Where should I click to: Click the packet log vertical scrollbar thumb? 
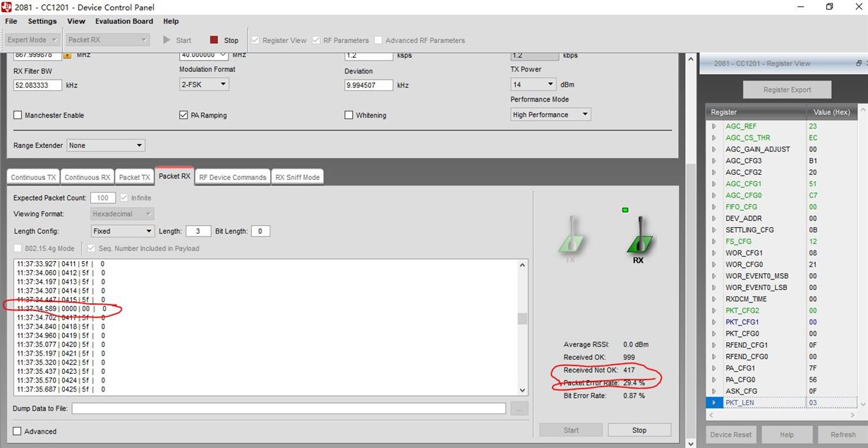point(522,318)
